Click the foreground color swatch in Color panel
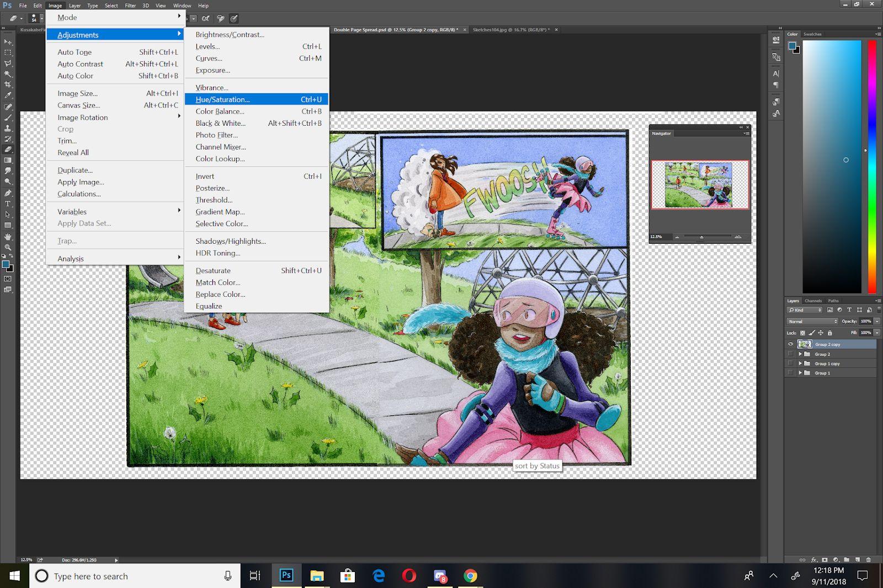This screenshot has height=588, width=883. (x=792, y=46)
